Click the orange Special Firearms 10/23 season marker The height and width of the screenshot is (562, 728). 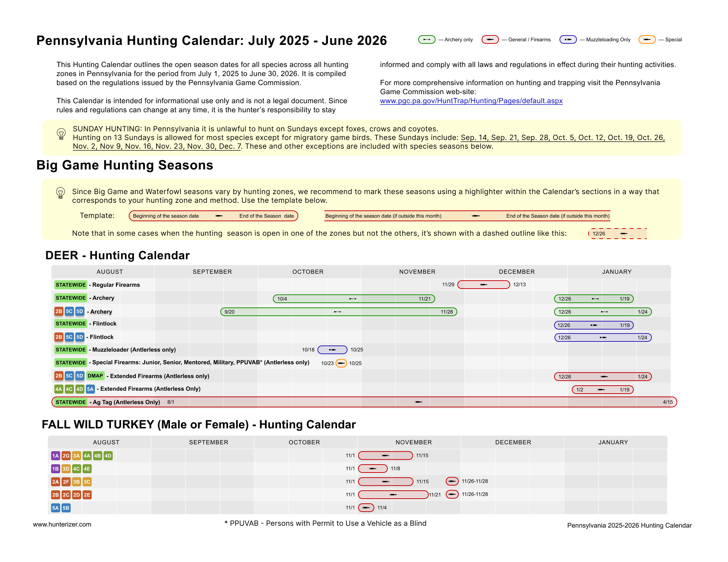341,363
